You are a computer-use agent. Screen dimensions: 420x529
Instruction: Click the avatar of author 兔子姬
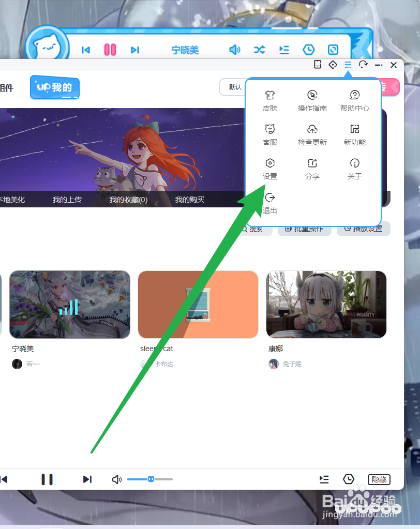click(x=274, y=364)
